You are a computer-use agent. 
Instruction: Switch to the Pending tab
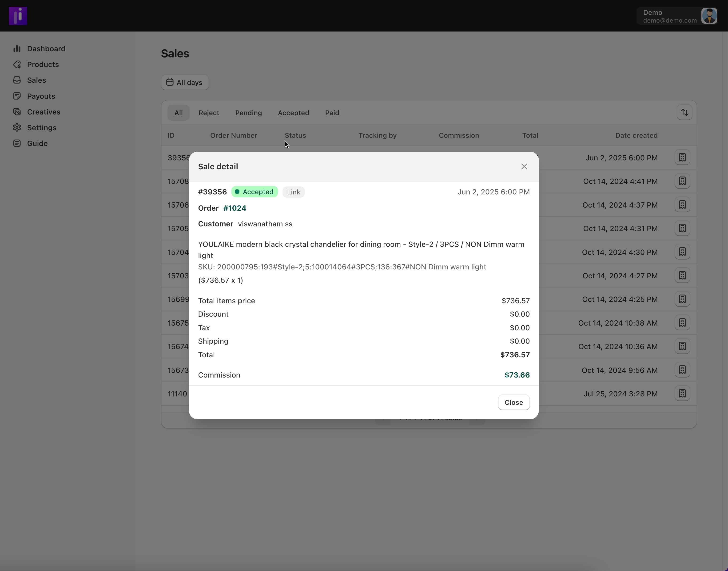pyautogui.click(x=248, y=113)
